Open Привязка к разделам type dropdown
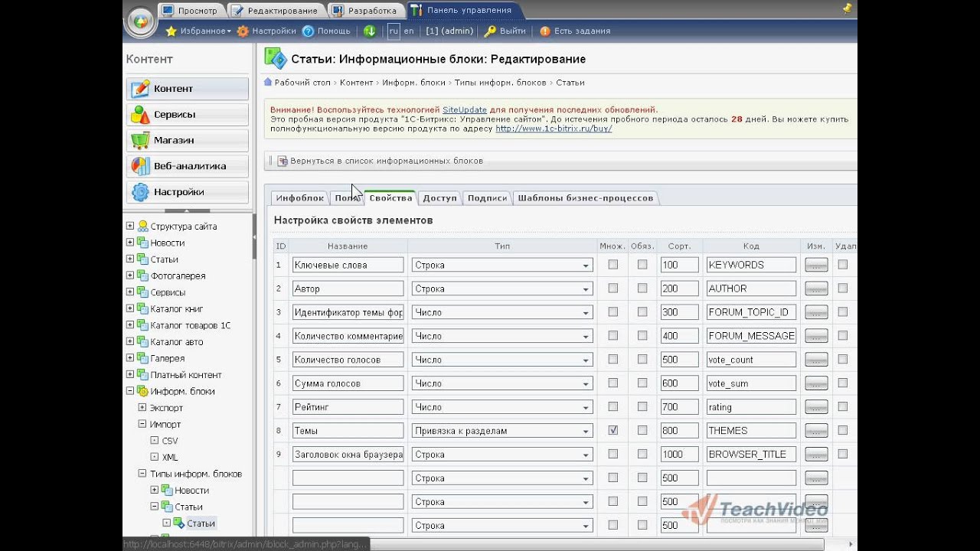980x551 pixels. [502, 431]
